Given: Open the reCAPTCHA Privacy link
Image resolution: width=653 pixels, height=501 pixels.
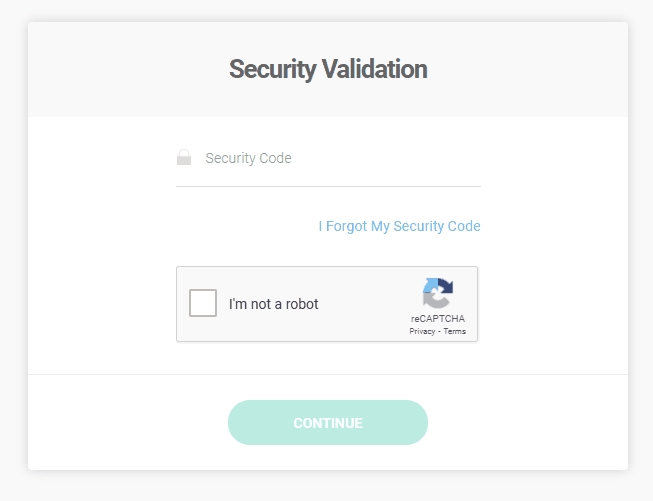Looking at the screenshot, I should click(422, 331).
